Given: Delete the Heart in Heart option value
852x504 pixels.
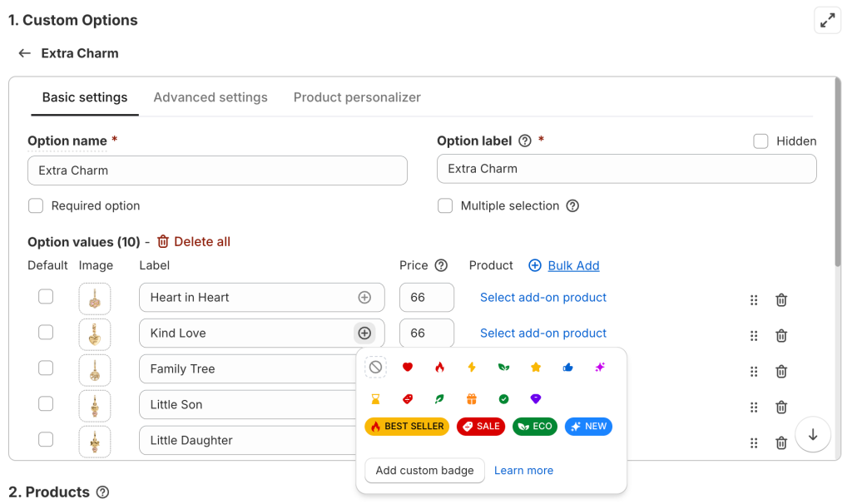Looking at the screenshot, I should pos(781,300).
